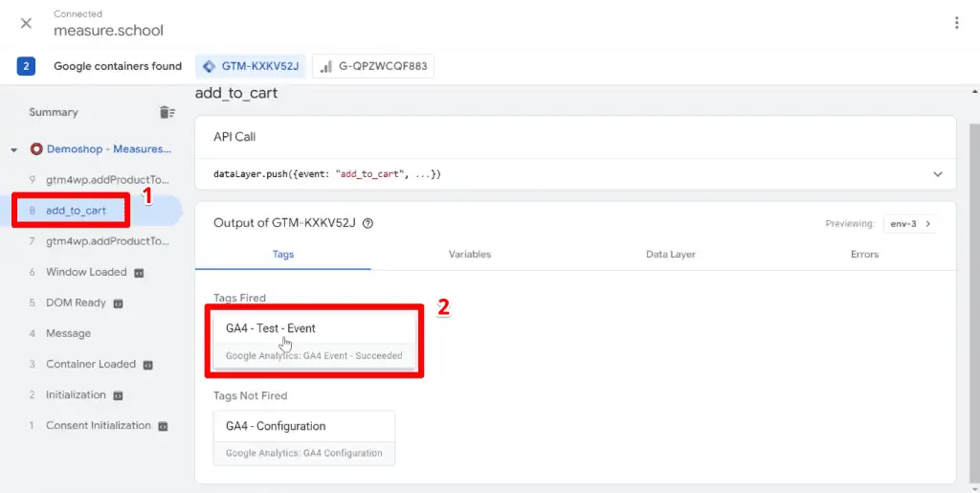The image size is (980, 493).
Task: Switch to the Data Layer tab
Action: pyautogui.click(x=670, y=255)
